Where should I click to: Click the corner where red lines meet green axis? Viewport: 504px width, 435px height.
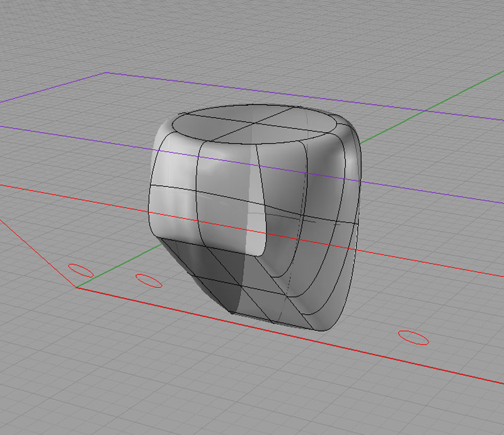(x=76, y=287)
